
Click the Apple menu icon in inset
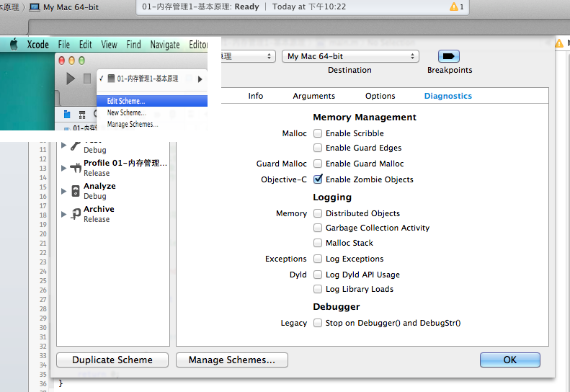(x=14, y=45)
